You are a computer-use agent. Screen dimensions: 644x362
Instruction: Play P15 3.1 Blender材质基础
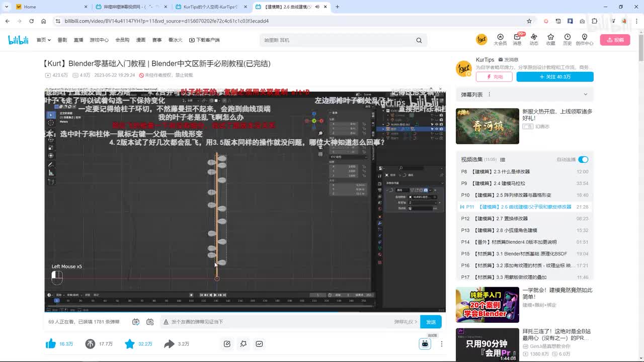click(x=525, y=254)
